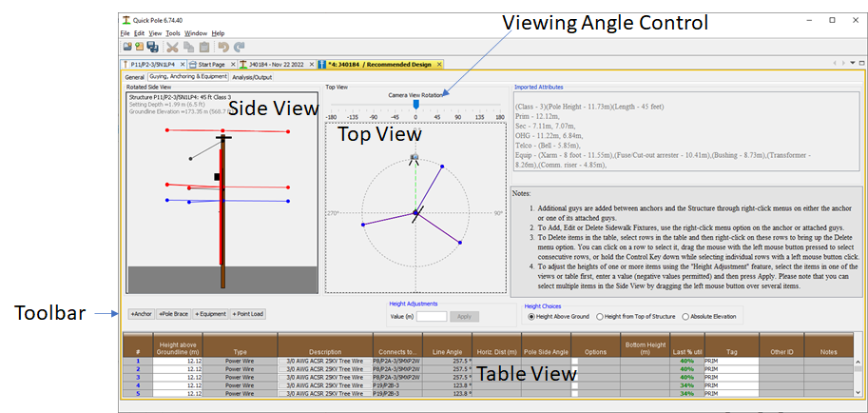This screenshot has height=413, width=868.
Task: Click the + Equipment button
Action: point(210,314)
